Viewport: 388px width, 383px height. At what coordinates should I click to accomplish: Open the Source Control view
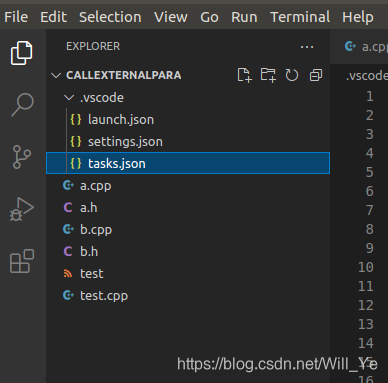coord(22,157)
